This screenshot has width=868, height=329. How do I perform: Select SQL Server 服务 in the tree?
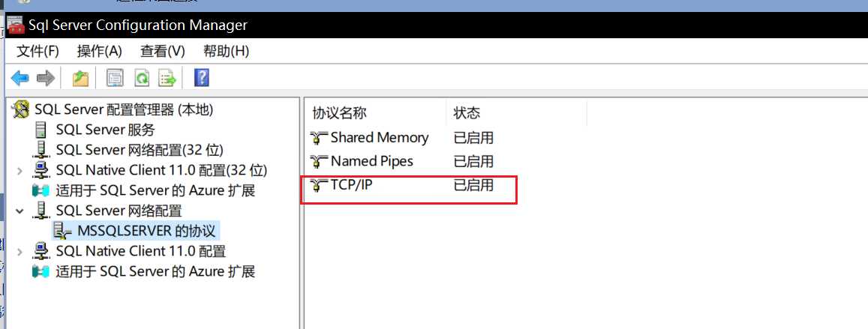pyautogui.click(x=105, y=130)
